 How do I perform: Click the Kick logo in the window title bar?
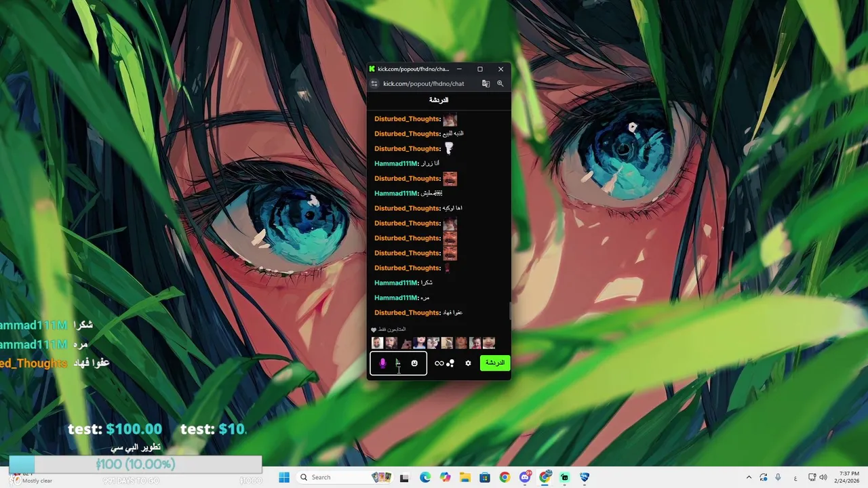tap(372, 69)
